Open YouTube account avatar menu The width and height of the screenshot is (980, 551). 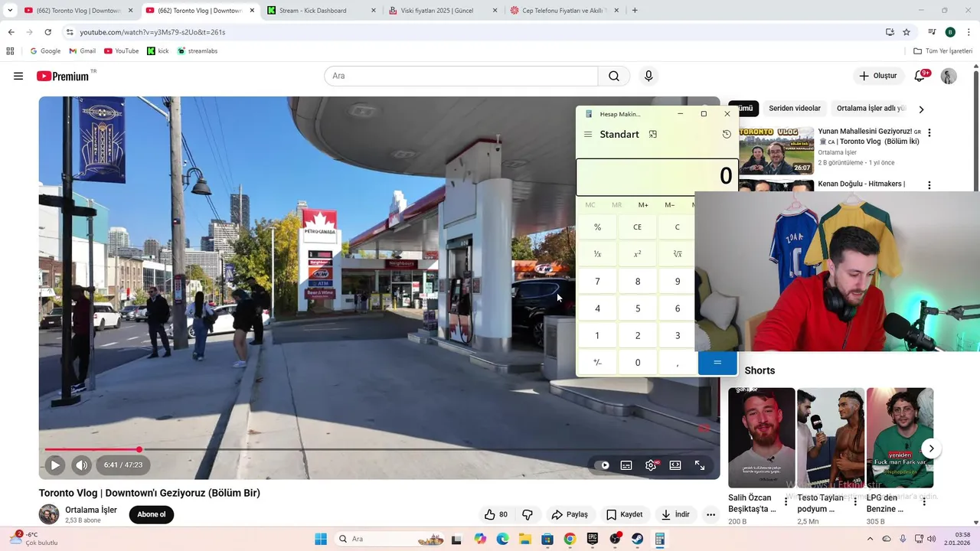point(949,76)
